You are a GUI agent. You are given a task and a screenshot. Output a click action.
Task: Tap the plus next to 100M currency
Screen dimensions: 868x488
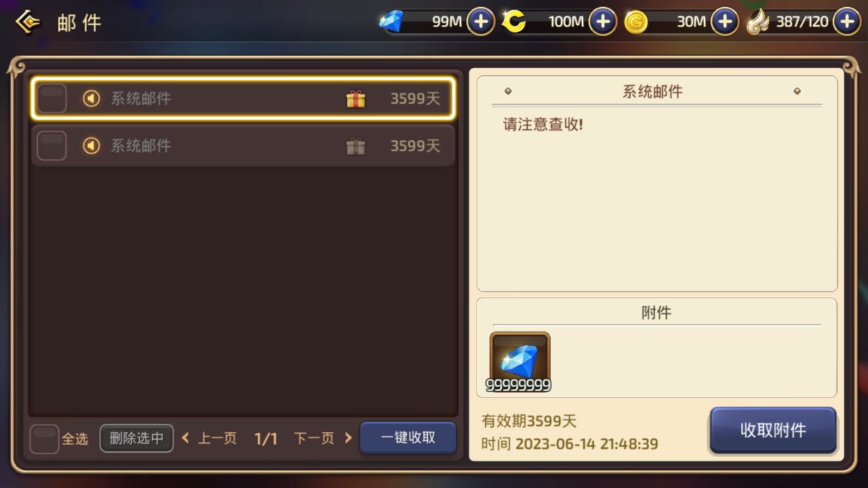point(603,22)
